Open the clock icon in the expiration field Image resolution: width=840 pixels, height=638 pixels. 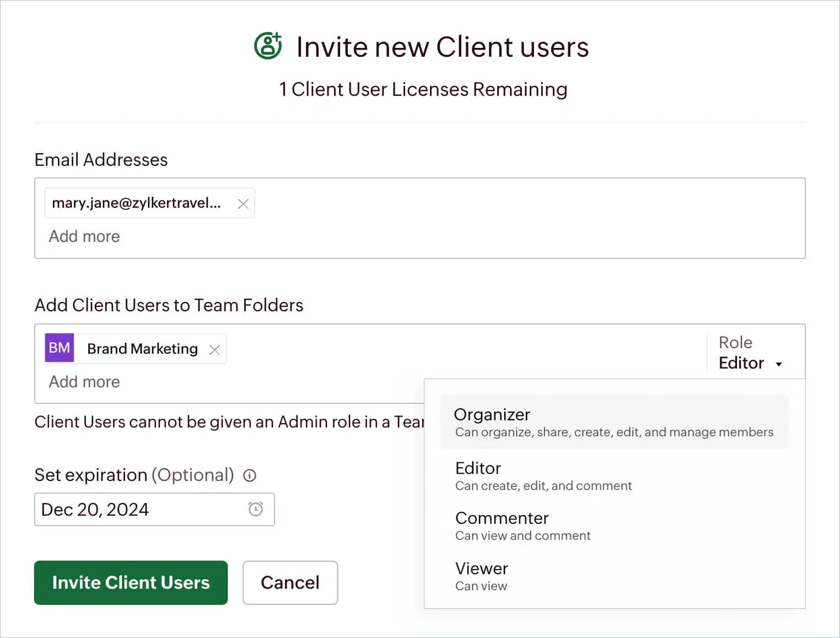click(x=255, y=509)
